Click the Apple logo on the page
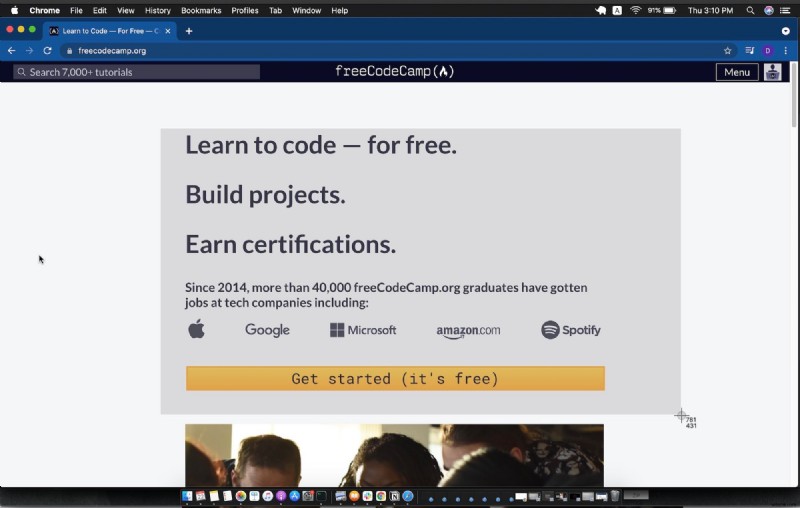The image size is (800, 508). point(196,329)
